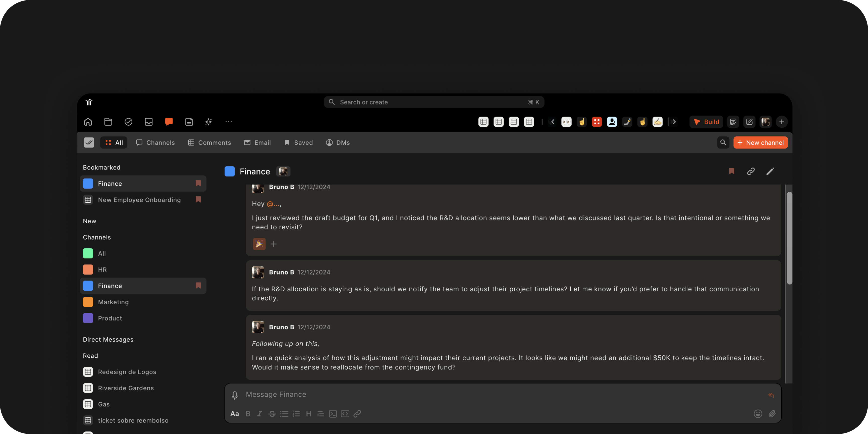Copy the Finance channel link icon

750,172
